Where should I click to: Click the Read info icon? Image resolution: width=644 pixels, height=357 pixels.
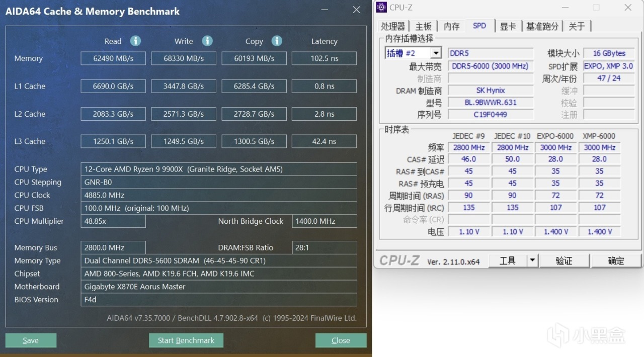(x=135, y=41)
